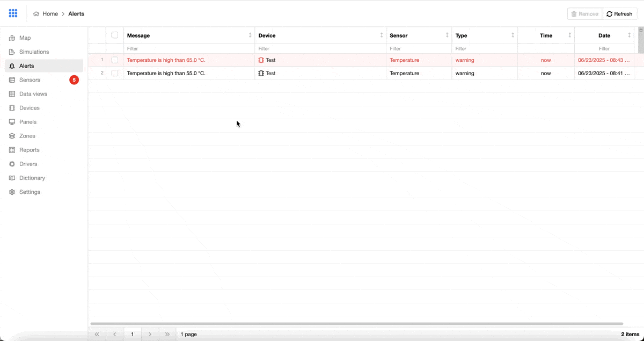Open the Map section
Viewport: 644px width, 341px height.
[44, 38]
